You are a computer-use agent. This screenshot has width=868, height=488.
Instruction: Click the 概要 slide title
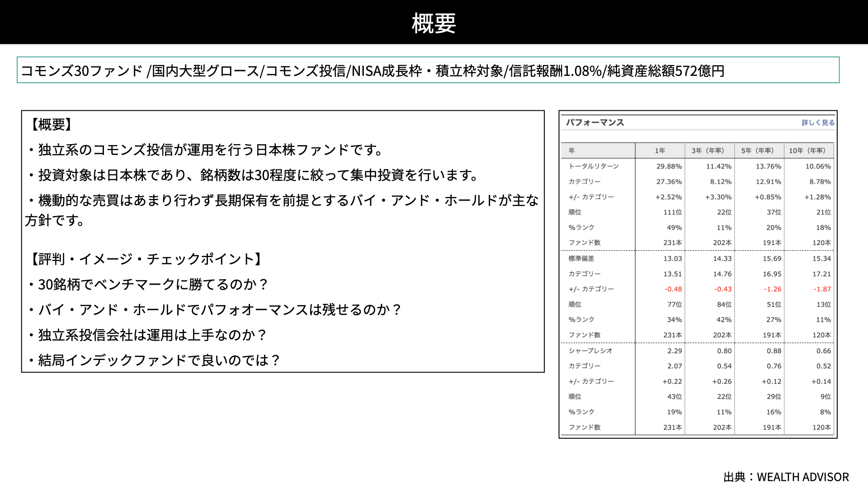click(434, 23)
